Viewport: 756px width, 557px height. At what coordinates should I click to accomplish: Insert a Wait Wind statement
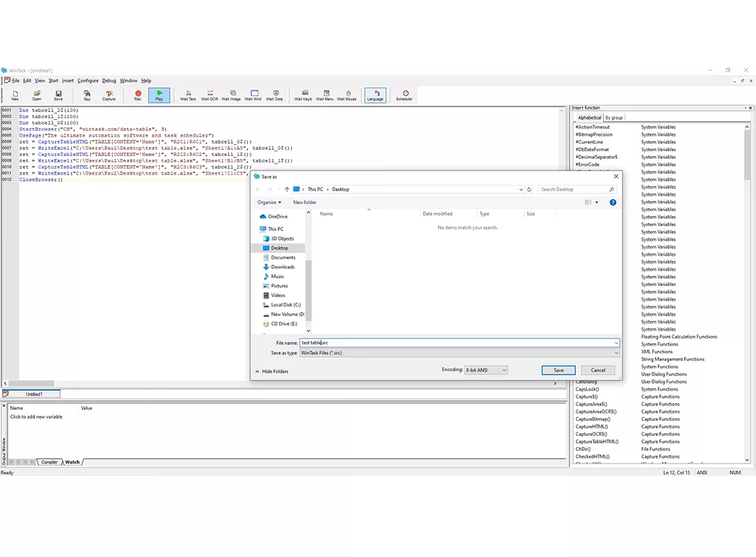point(253,95)
